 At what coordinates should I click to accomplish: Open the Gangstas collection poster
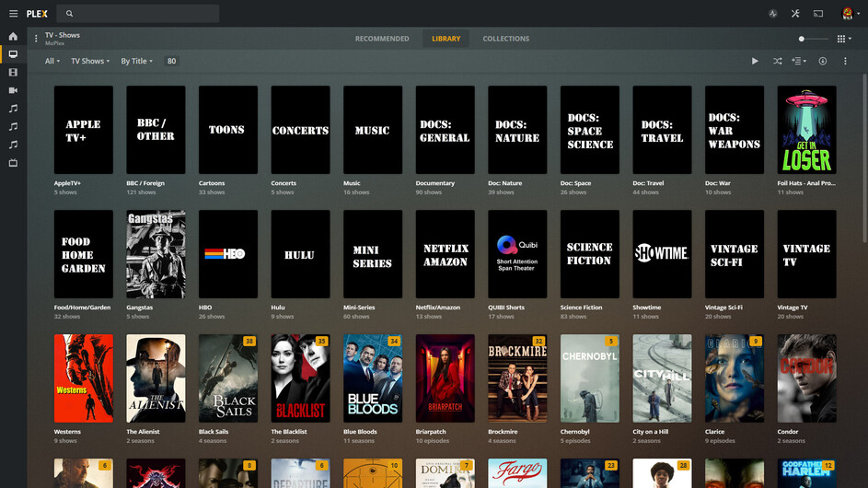(156, 254)
